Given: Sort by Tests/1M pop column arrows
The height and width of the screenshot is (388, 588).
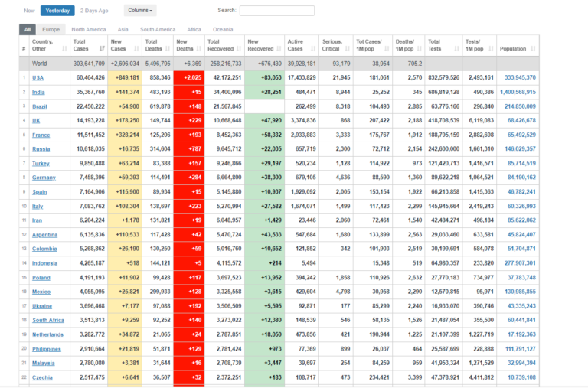Looking at the screenshot, I should click(492, 49).
